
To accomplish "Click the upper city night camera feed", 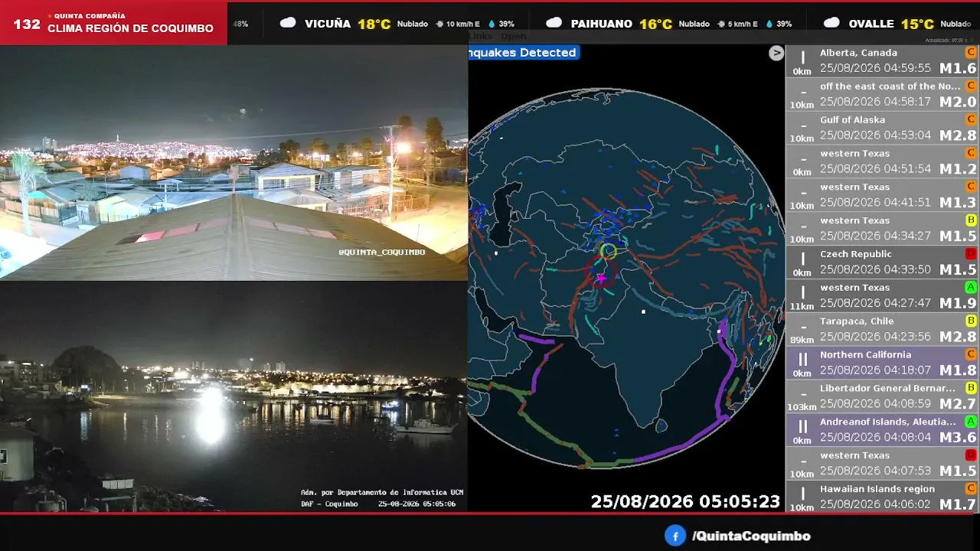I will [x=234, y=162].
